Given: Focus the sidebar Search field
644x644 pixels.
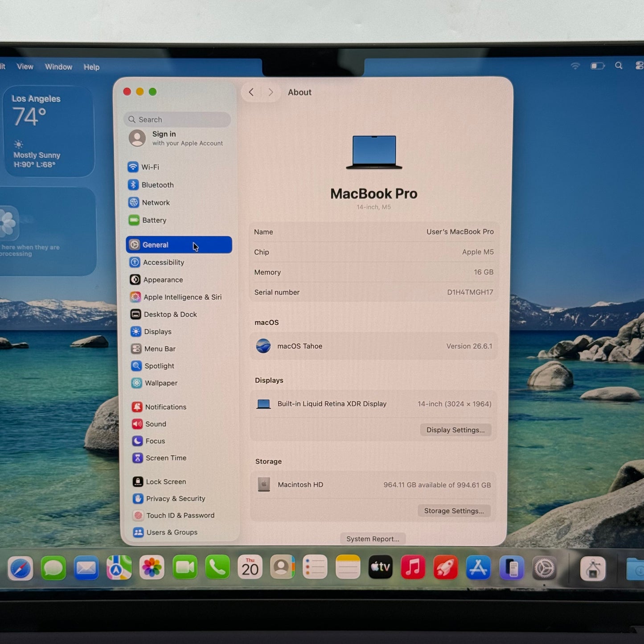Looking at the screenshot, I should (177, 119).
